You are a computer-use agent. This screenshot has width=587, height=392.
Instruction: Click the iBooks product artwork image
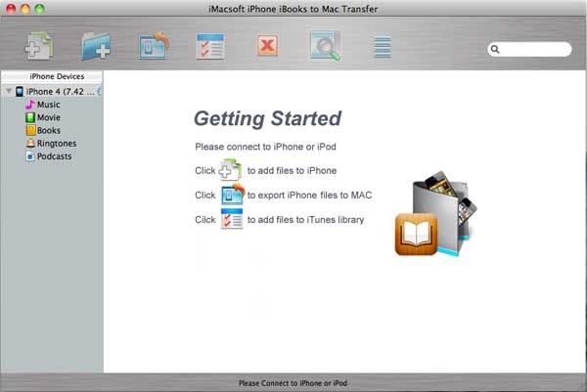coord(436,214)
